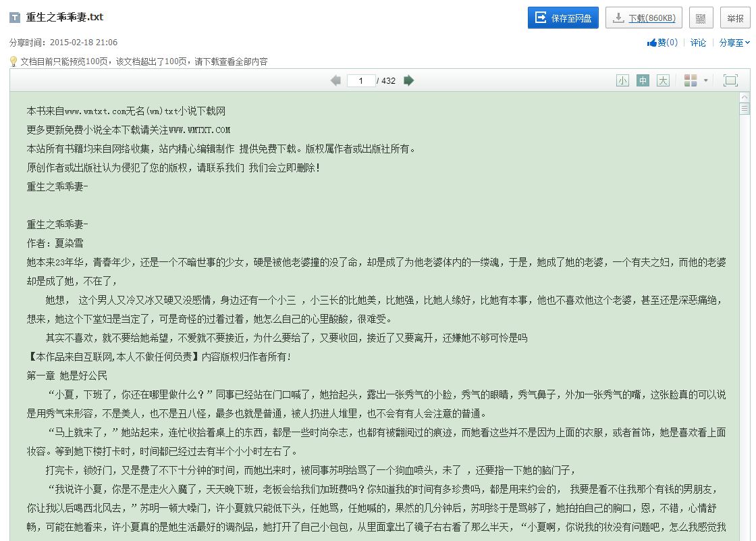Viewport: 756px width, 541px height.
Task: Click the chapter heading 第一章 她是好公民
Action: (x=67, y=376)
